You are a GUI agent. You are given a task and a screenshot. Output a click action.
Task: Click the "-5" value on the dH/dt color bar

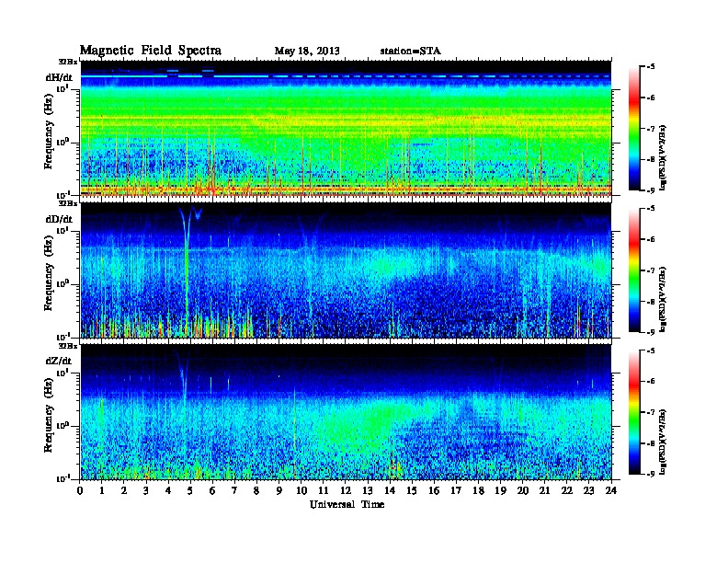(x=651, y=67)
